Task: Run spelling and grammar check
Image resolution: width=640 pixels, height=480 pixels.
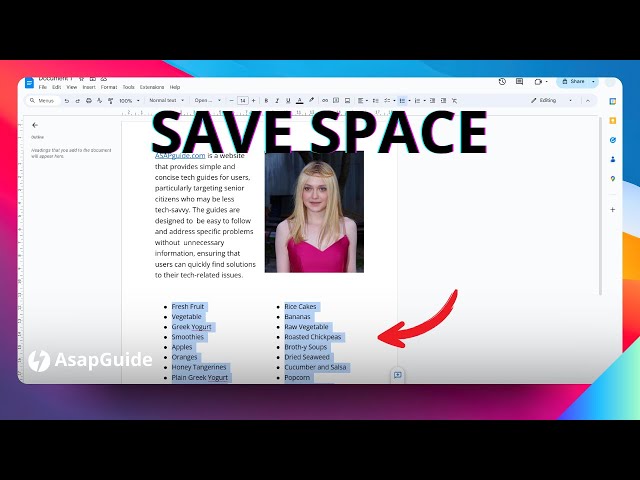Action: (99, 100)
